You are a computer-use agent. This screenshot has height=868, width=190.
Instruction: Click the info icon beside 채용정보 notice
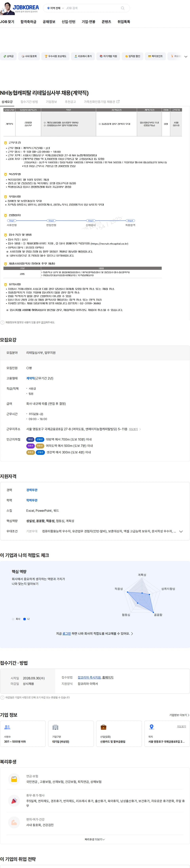[2, 323]
